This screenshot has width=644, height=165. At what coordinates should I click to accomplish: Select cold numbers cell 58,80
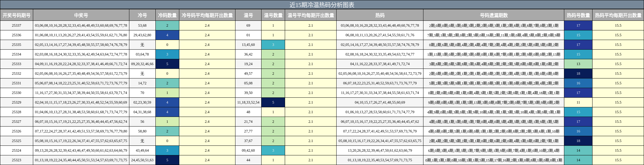pyautogui.click(x=142, y=131)
